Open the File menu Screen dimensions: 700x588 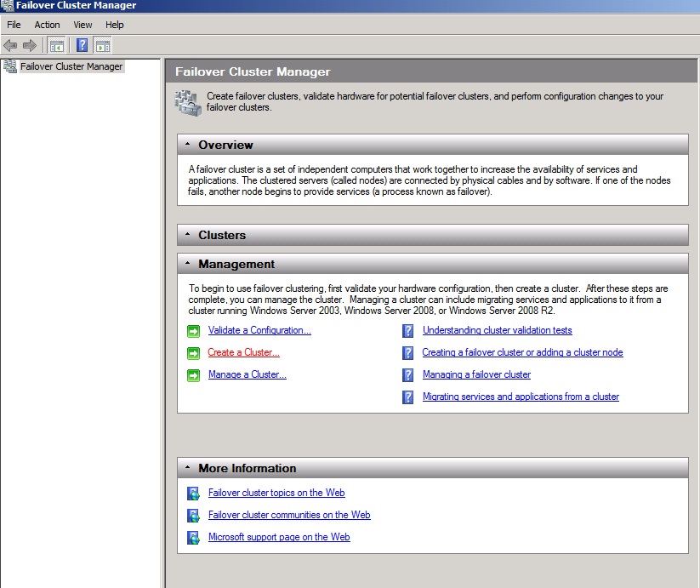click(14, 25)
